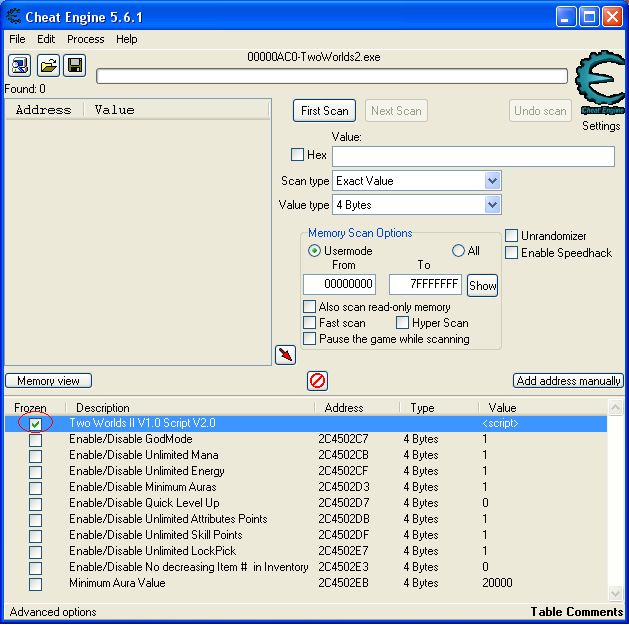
Task: Freeze the Minimum Aura Value entry
Action: (35, 584)
